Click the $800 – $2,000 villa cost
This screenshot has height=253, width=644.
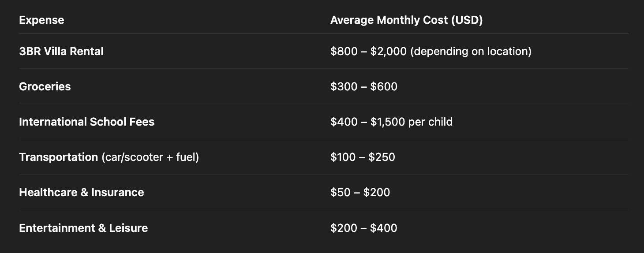point(368,51)
